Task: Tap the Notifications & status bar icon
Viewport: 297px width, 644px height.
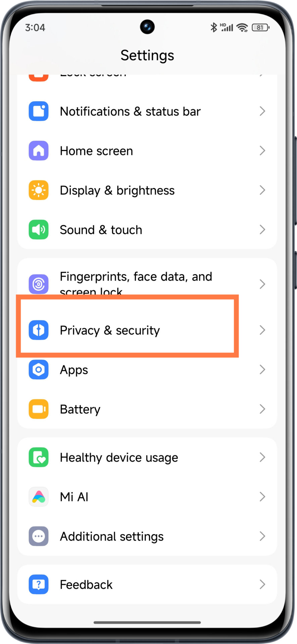Action: (x=39, y=111)
